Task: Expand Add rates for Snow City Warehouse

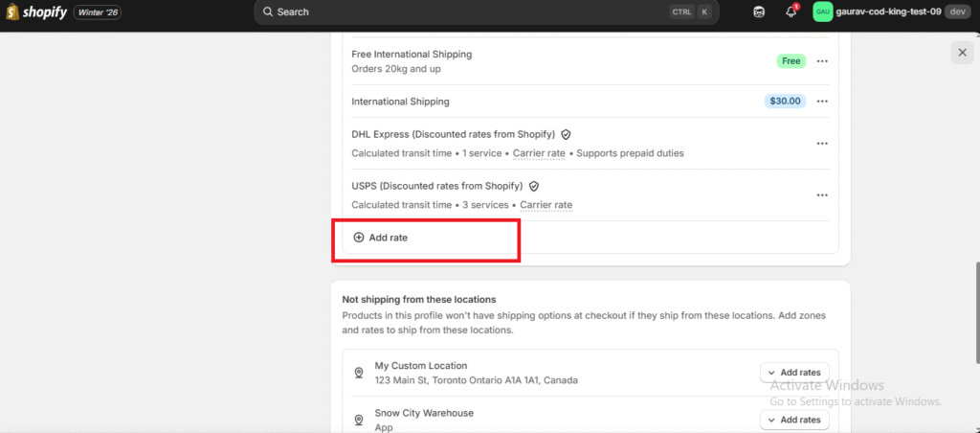Action: [x=794, y=420]
